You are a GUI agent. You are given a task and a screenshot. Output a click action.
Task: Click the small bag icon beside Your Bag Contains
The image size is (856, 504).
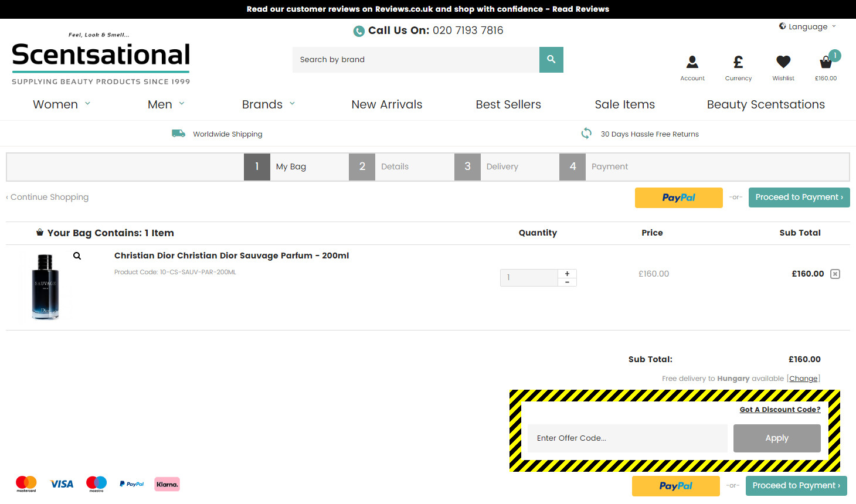click(x=40, y=233)
